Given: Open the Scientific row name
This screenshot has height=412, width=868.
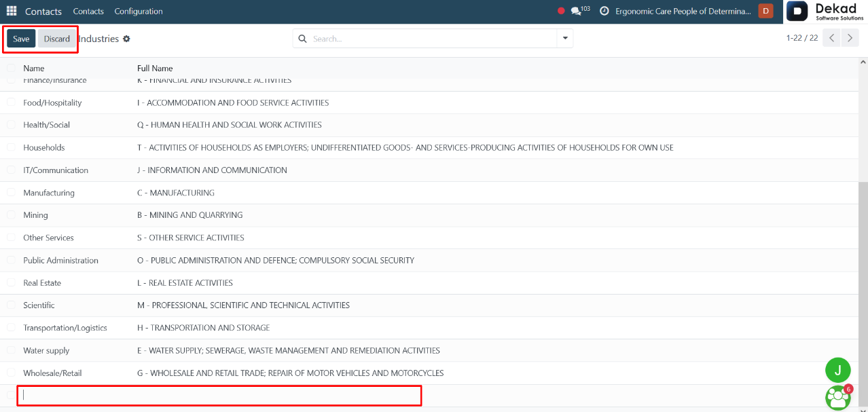Looking at the screenshot, I should 39,305.
